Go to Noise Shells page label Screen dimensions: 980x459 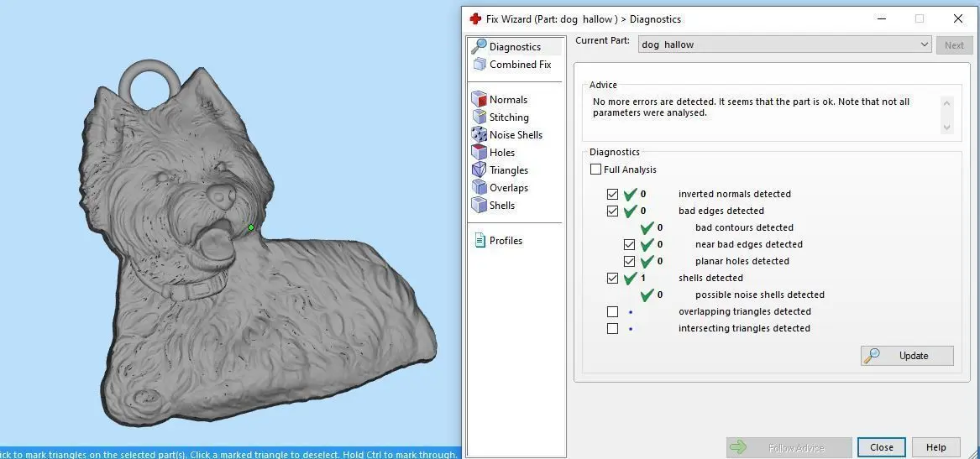(x=516, y=135)
